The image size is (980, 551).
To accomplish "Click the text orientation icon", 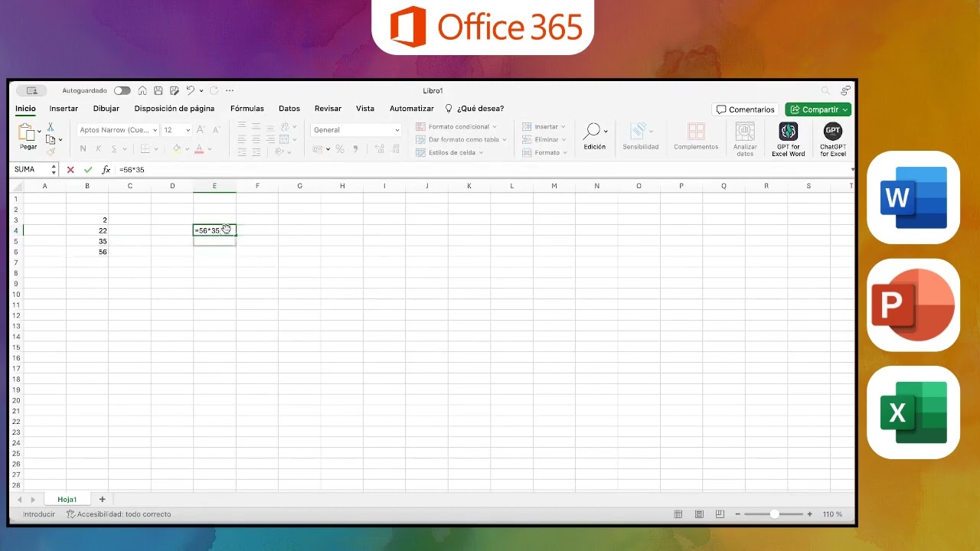I will click(x=280, y=152).
